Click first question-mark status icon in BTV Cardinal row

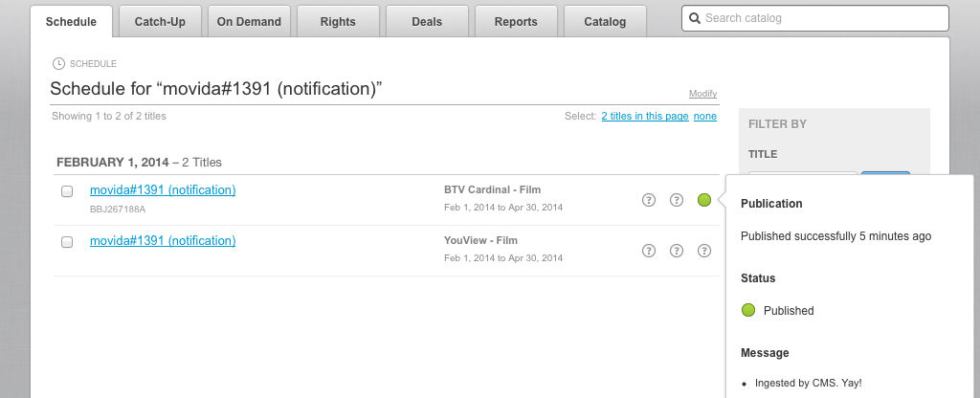click(x=649, y=200)
